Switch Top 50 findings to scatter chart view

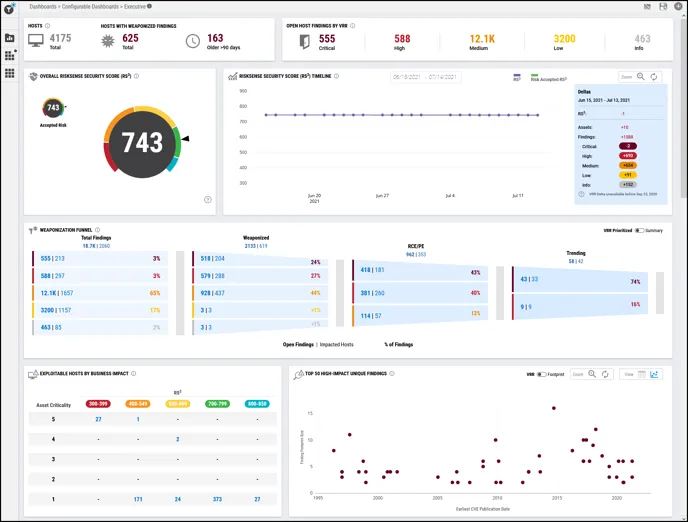[654, 374]
